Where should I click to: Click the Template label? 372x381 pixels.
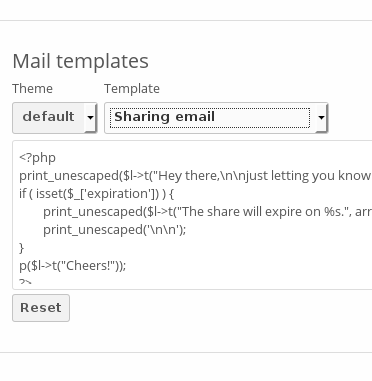132,89
